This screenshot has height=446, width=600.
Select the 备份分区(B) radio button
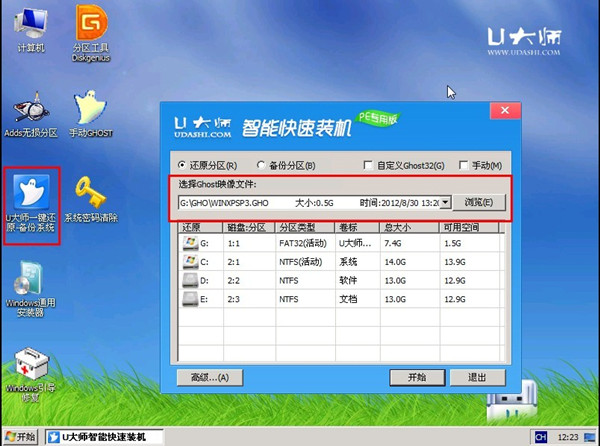[x=261, y=165]
